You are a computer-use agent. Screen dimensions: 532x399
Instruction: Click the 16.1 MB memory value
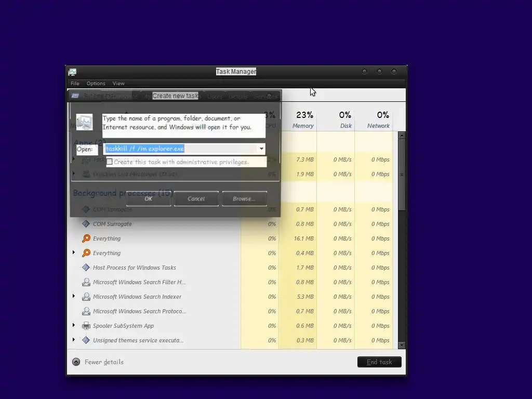(x=303, y=238)
